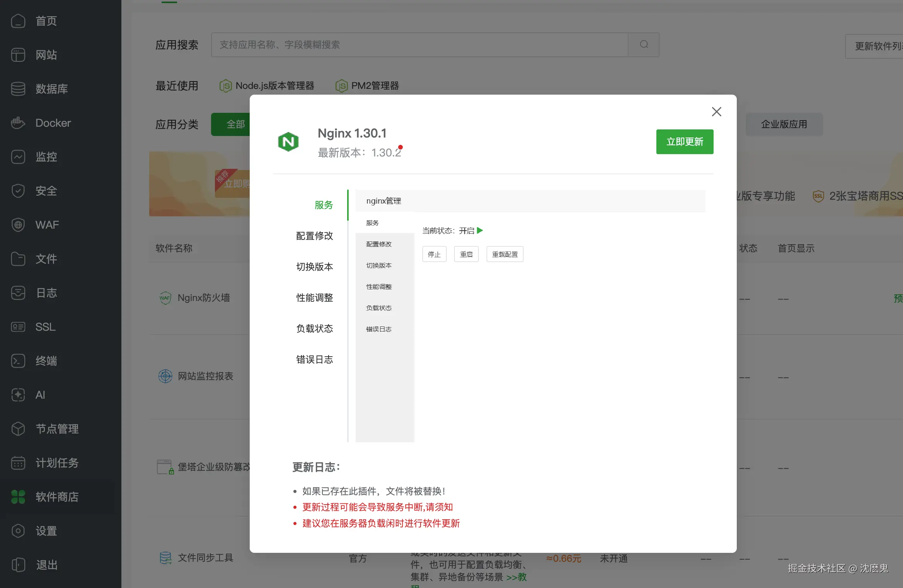Click 最新版本: 1.30.2 text
Screen dimensions: 903x588
(359, 153)
